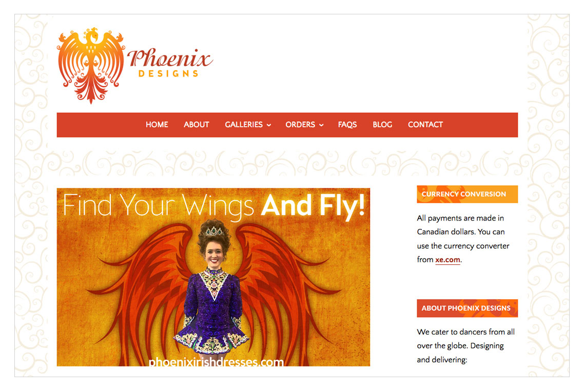Viewport: 583px width, 392px height.
Task: Click the Find Your Wings banner image
Action: pos(213,277)
